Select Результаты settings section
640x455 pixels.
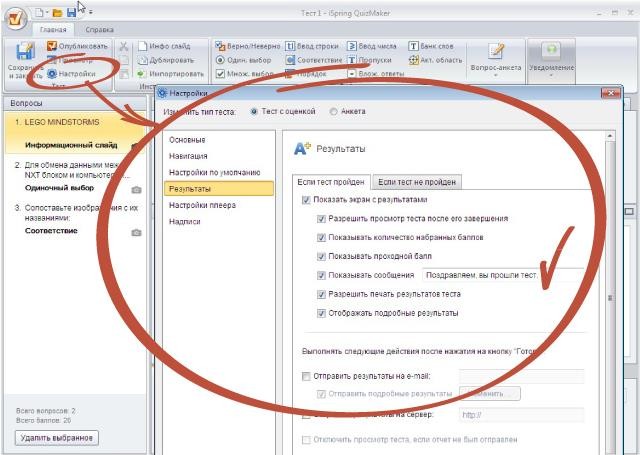(219, 189)
